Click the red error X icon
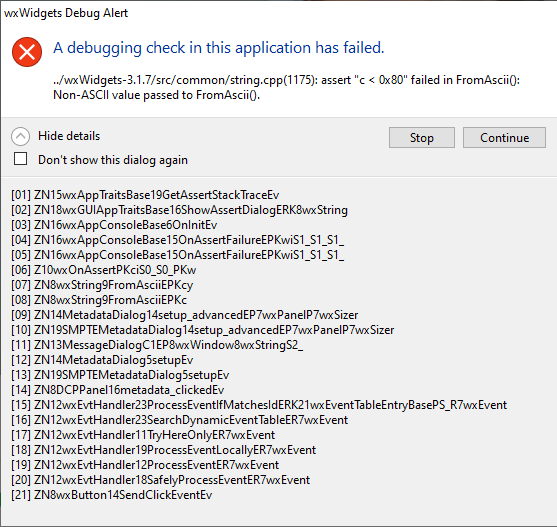Viewport: 557px width, 527px height. click(x=27, y=52)
